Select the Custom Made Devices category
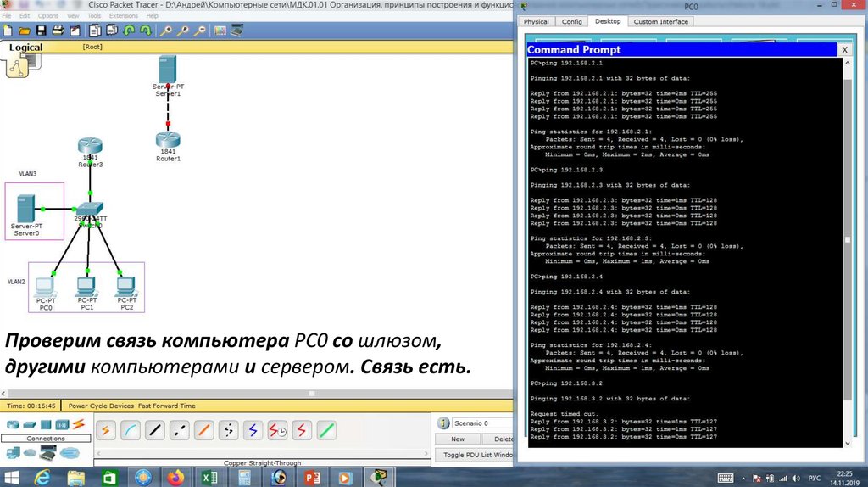 click(x=47, y=454)
